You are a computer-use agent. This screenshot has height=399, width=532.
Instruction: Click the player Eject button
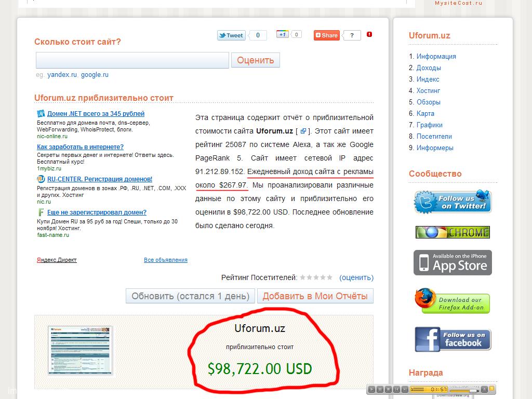click(x=485, y=389)
